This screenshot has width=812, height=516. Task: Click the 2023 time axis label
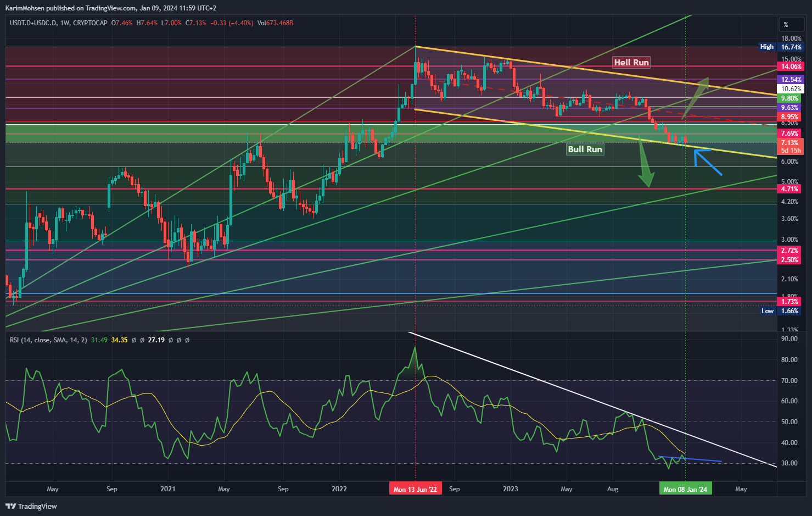coord(511,489)
